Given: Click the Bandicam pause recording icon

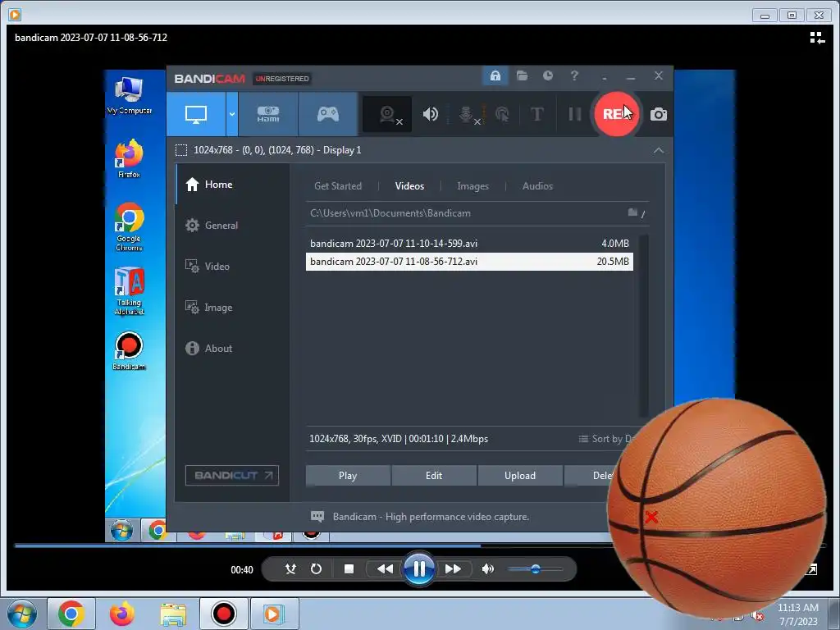Looking at the screenshot, I should click(575, 114).
